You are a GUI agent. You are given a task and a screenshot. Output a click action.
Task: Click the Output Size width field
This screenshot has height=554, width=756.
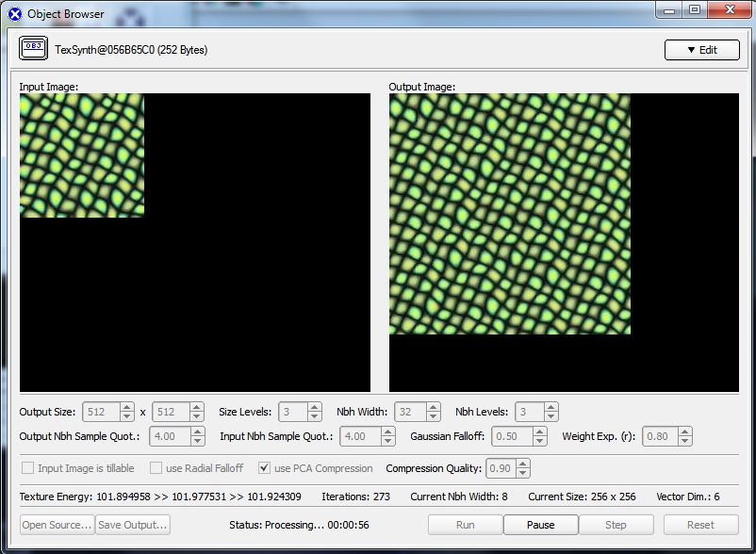point(101,412)
